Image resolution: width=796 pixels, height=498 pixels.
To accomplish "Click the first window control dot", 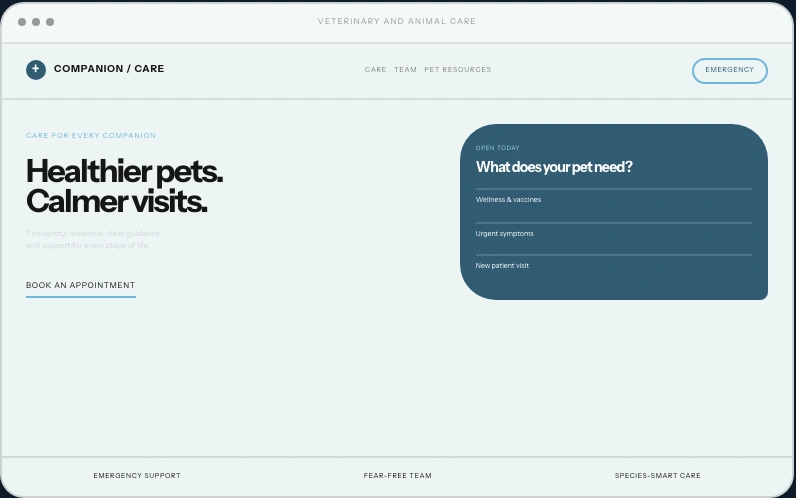I will click(x=22, y=22).
